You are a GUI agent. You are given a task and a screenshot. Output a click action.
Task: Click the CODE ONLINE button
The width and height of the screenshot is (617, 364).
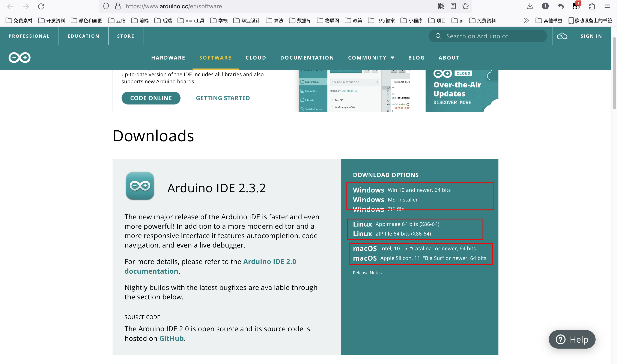(x=151, y=98)
